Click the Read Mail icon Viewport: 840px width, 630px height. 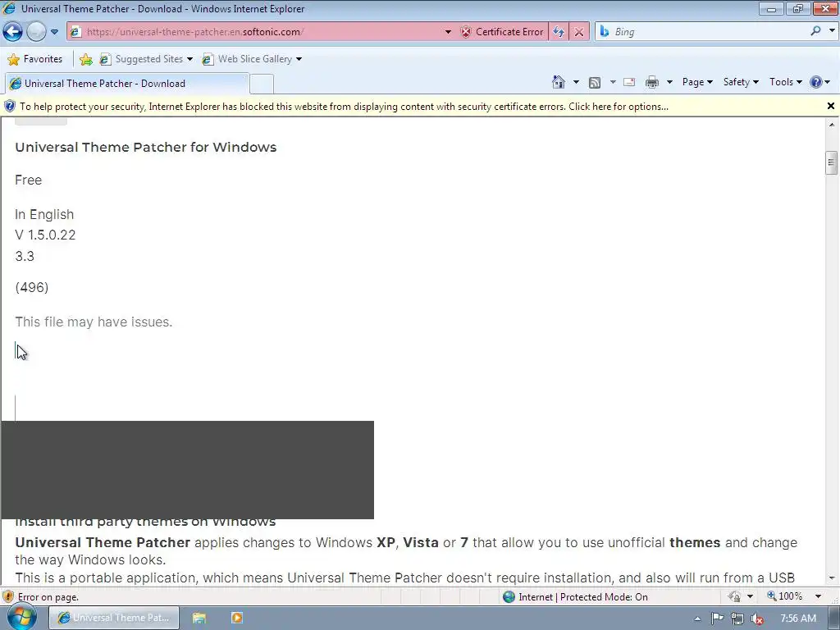[629, 82]
